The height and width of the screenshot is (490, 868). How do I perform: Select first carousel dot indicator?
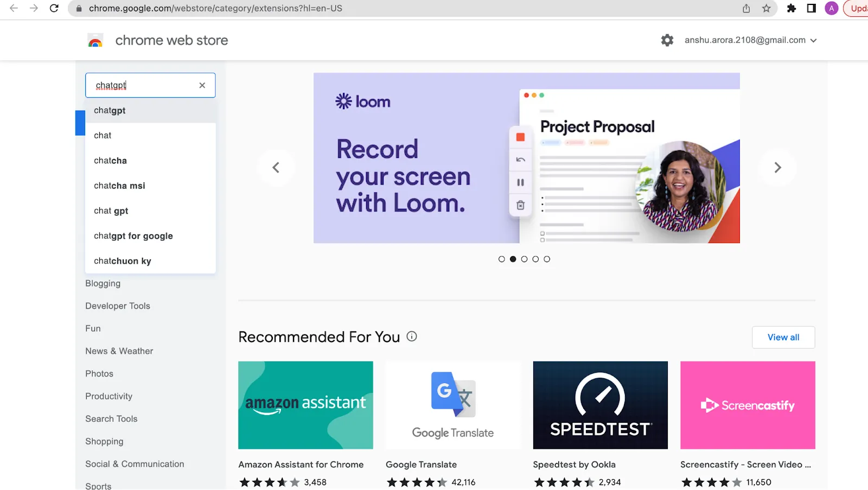coord(501,259)
